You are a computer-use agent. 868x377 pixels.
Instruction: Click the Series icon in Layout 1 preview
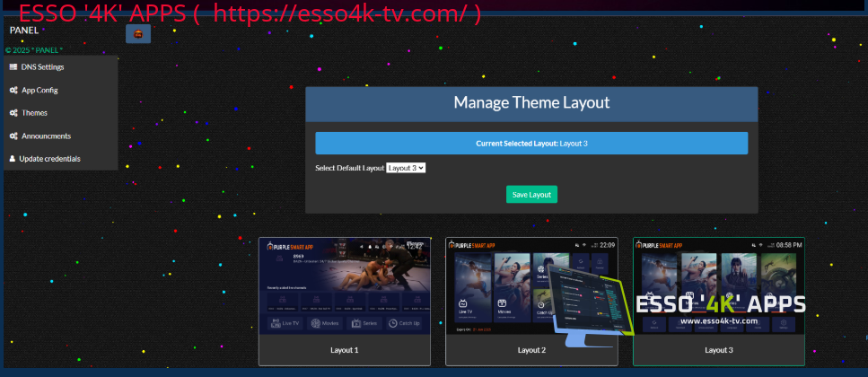click(x=356, y=323)
